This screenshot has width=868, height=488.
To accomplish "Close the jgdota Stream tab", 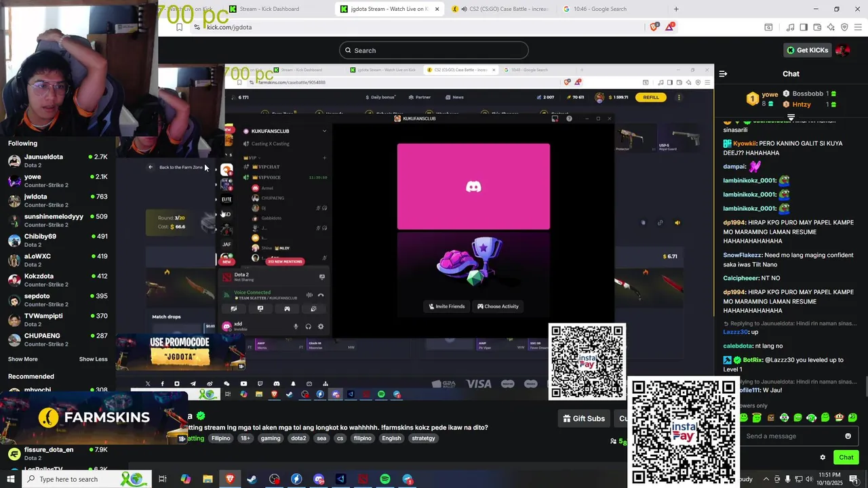I will [437, 9].
